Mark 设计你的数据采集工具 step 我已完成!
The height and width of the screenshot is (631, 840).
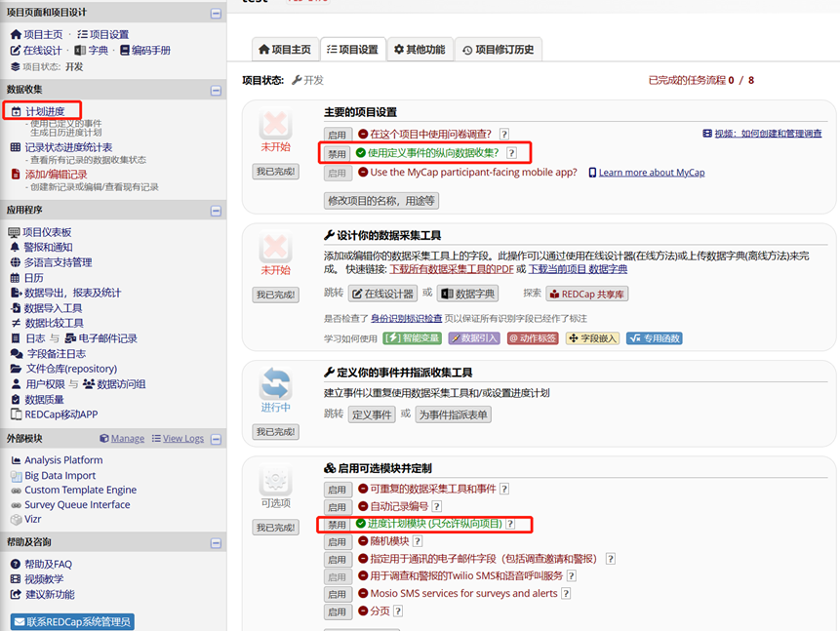coord(275,295)
